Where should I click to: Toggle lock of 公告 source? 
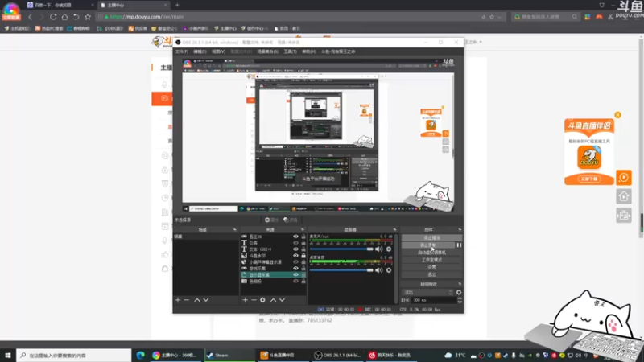pyautogui.click(x=303, y=243)
